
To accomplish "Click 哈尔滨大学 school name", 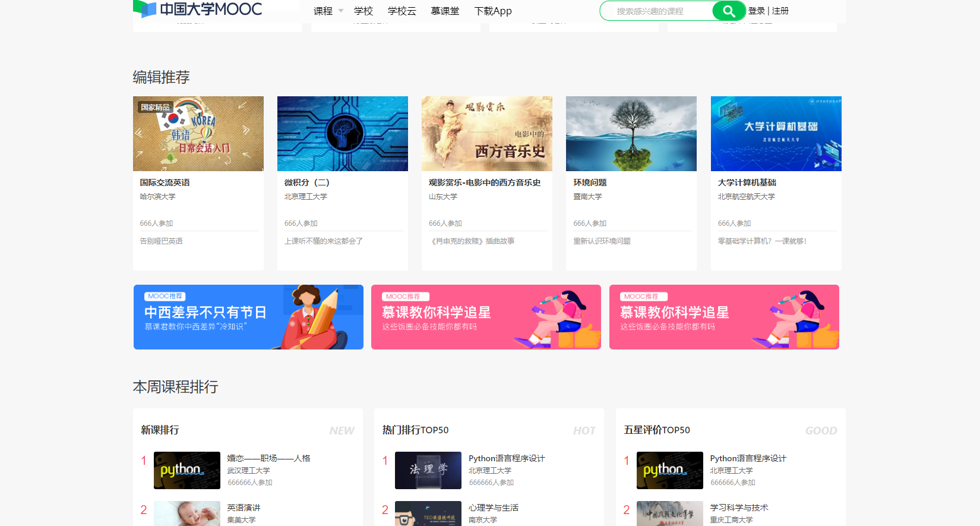I will tap(158, 197).
